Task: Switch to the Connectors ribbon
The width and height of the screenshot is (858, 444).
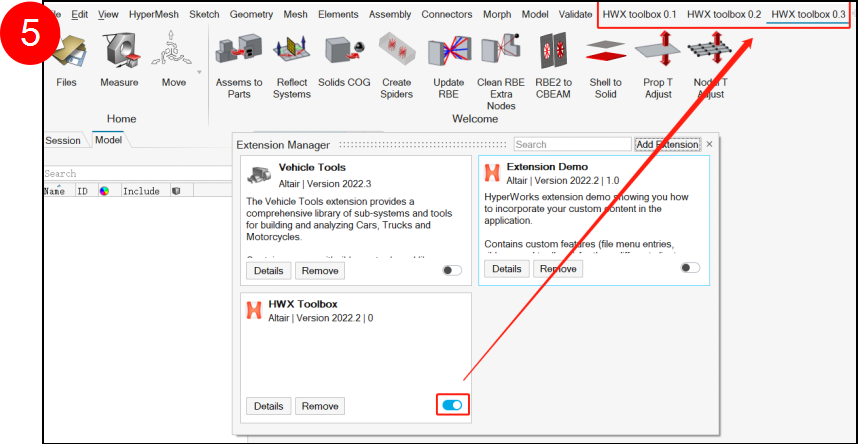Action: [x=447, y=15]
